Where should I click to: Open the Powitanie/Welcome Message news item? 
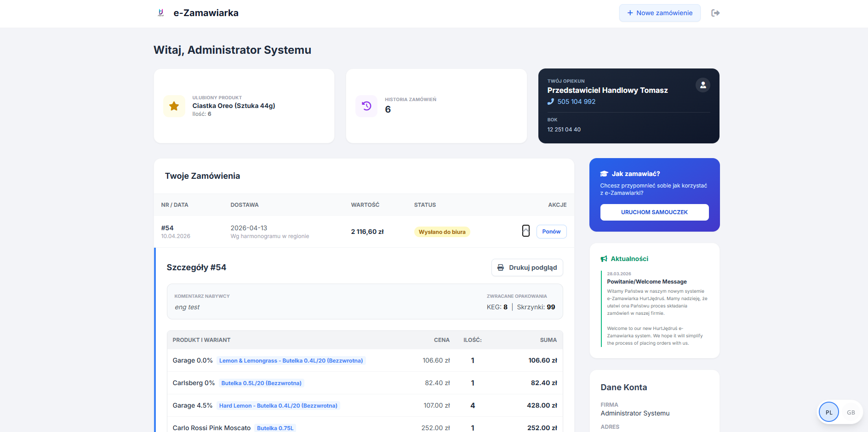pos(646,282)
